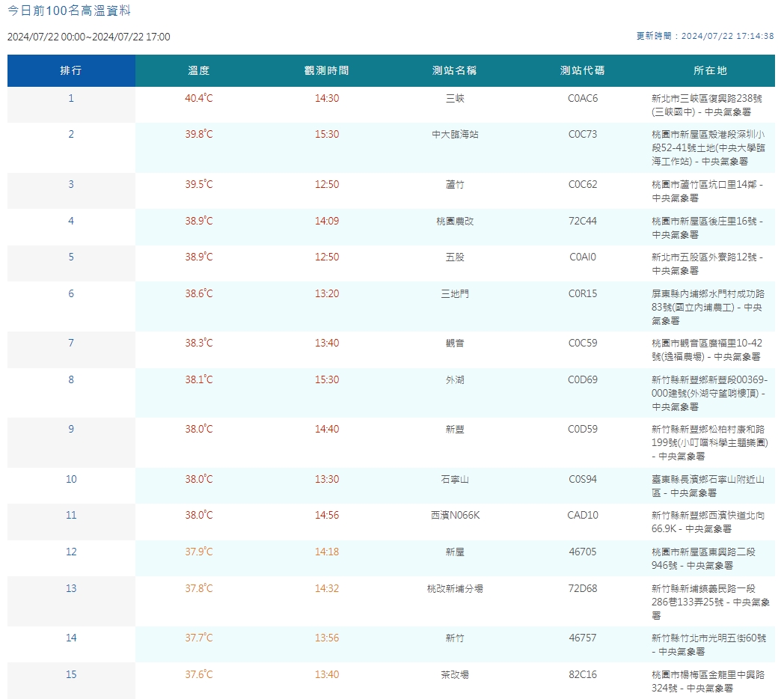The width and height of the screenshot is (784, 699).
Task: Click rank number 1
Action: click(71, 99)
